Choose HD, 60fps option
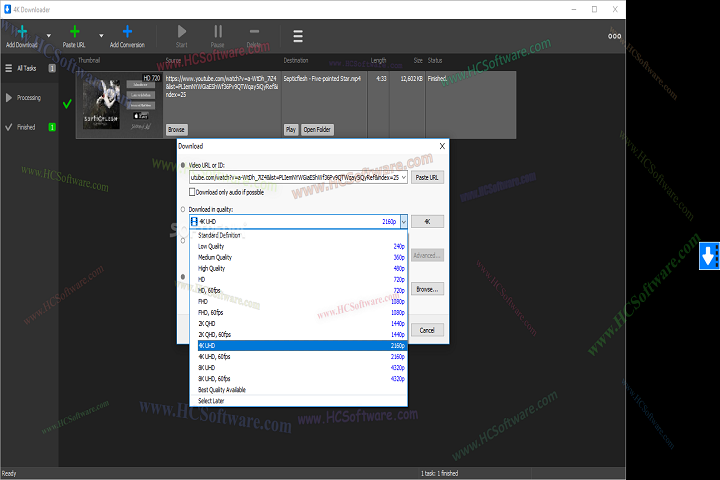Viewport: 720px width, 480px height. (298, 290)
